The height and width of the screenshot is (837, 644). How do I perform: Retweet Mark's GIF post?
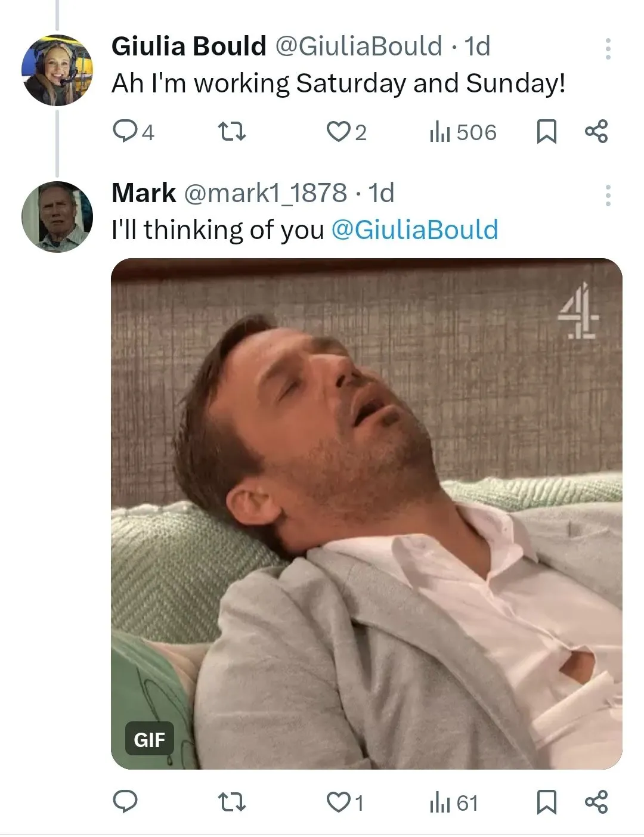231,802
